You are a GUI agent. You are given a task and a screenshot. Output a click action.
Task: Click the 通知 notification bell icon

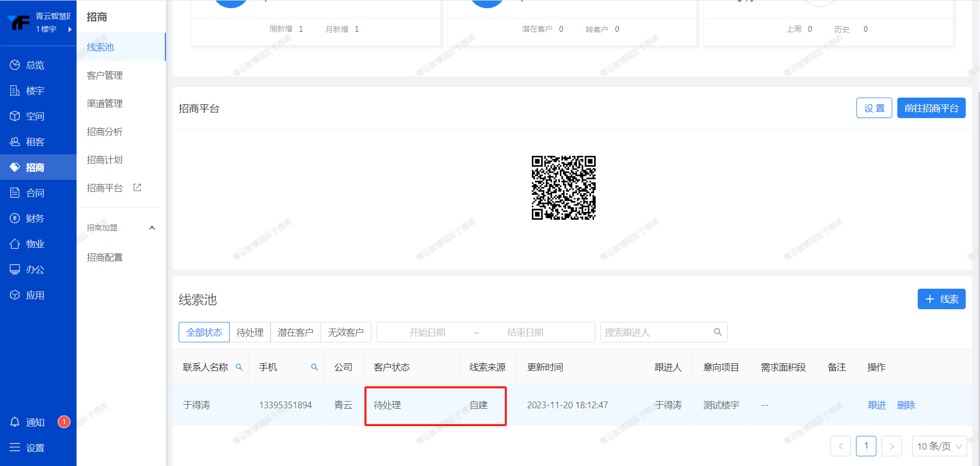click(15, 422)
